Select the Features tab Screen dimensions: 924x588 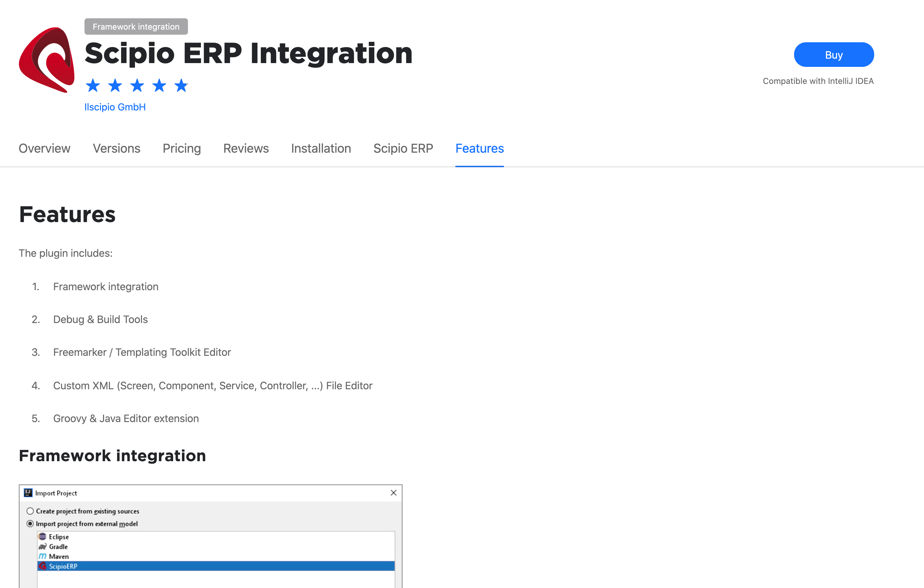point(480,149)
